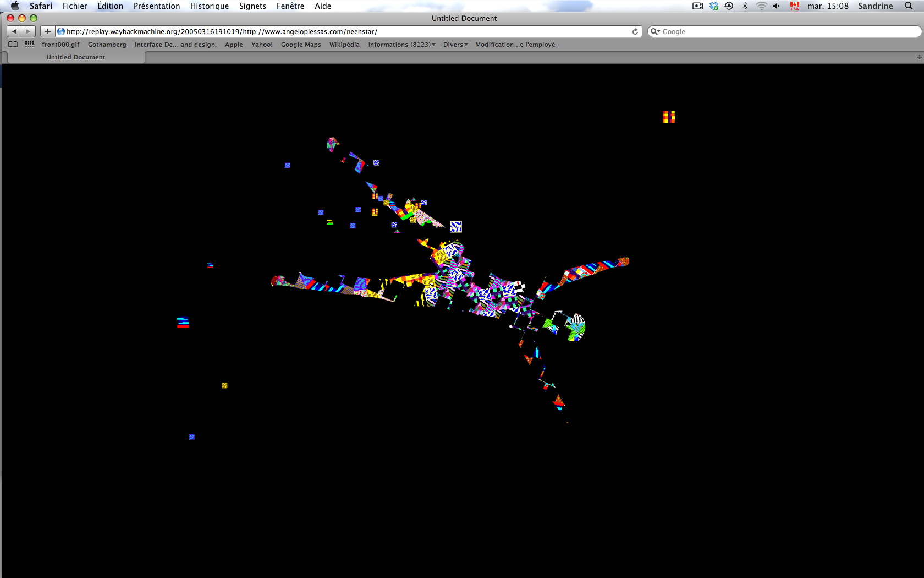Click the screen recording camera menu icon

[x=698, y=6]
